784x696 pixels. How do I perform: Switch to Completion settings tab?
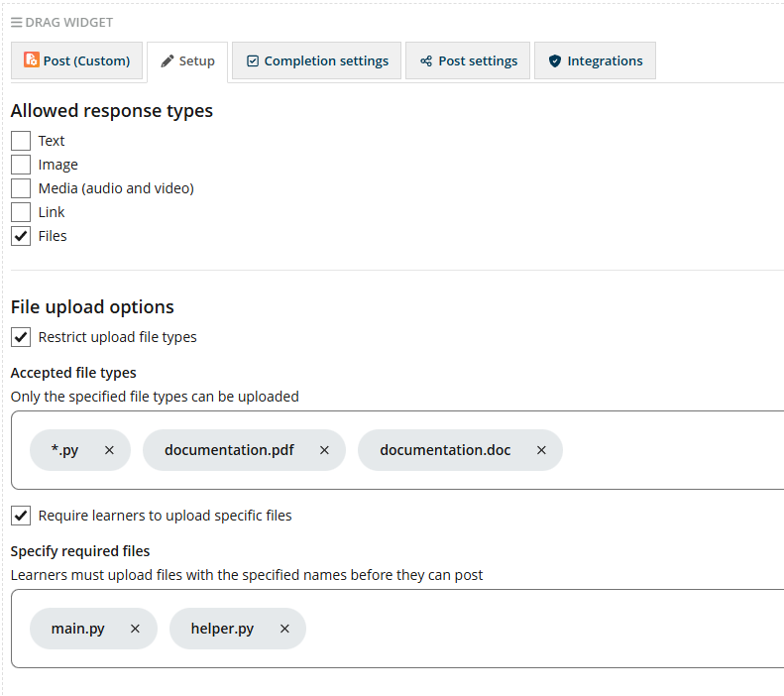[316, 60]
